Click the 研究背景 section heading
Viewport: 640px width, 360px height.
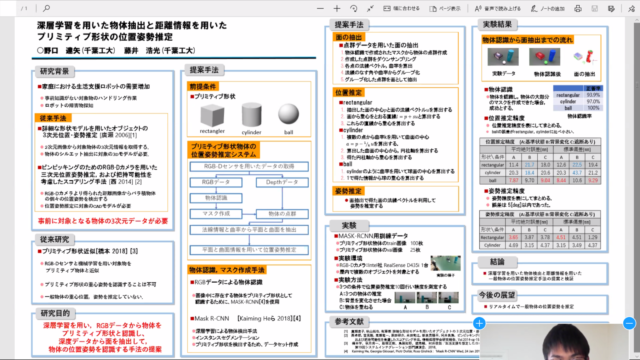[54, 71]
